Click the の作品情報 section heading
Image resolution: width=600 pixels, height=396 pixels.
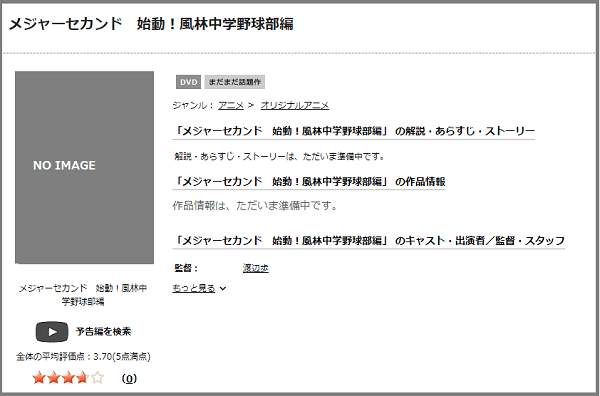[x=309, y=181]
